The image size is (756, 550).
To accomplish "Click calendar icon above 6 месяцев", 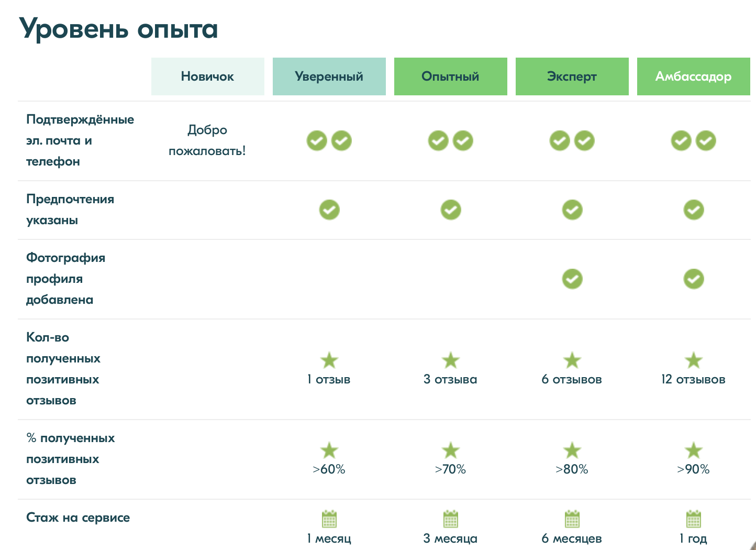I will pyautogui.click(x=572, y=519).
